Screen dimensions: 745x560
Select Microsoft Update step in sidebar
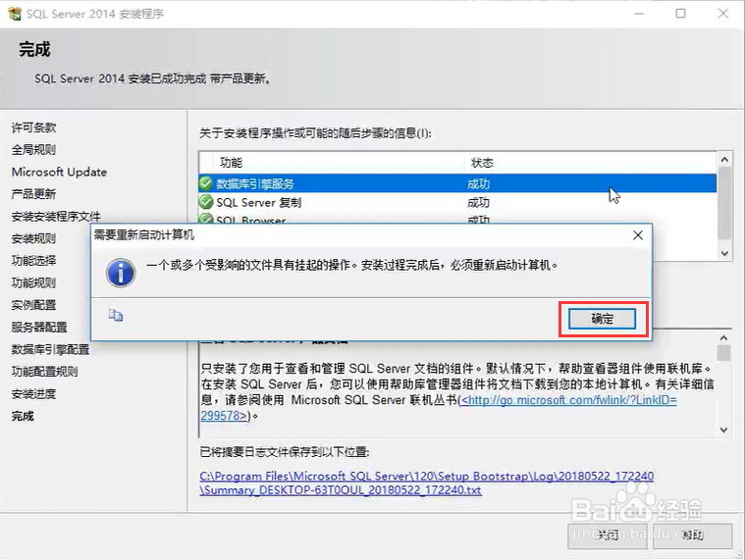tap(60, 172)
